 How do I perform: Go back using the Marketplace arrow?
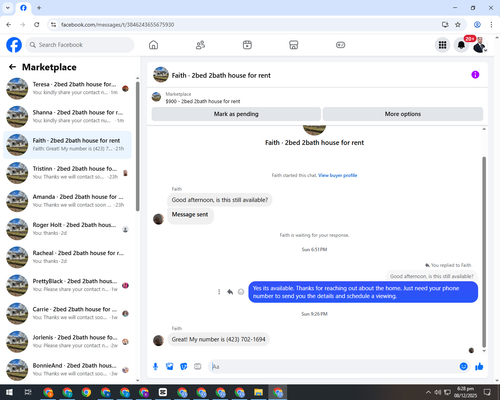tap(12, 67)
